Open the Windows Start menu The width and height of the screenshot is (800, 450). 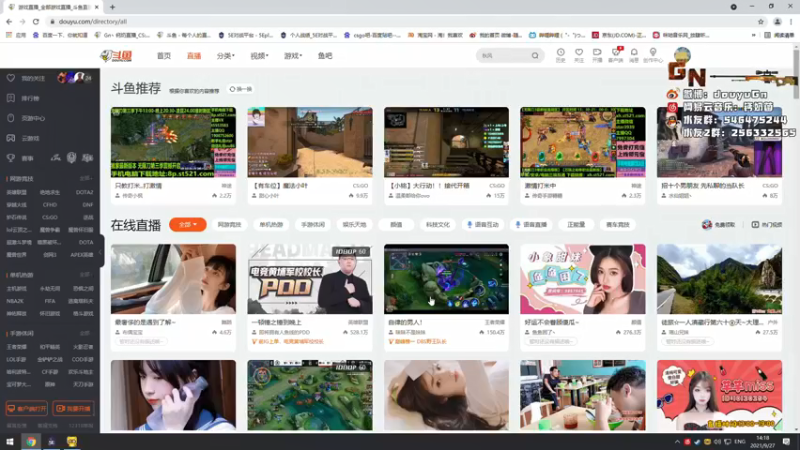coord(10,442)
